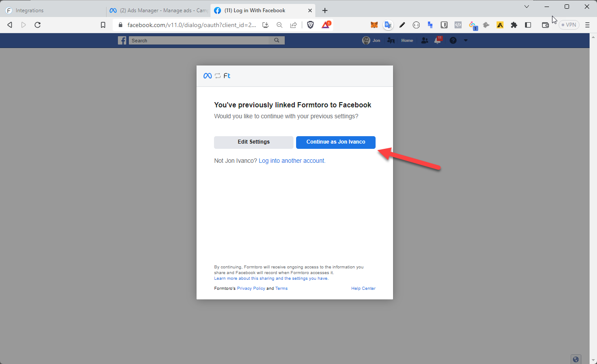Open the Bitwarden shield extension

pyautogui.click(x=444, y=25)
